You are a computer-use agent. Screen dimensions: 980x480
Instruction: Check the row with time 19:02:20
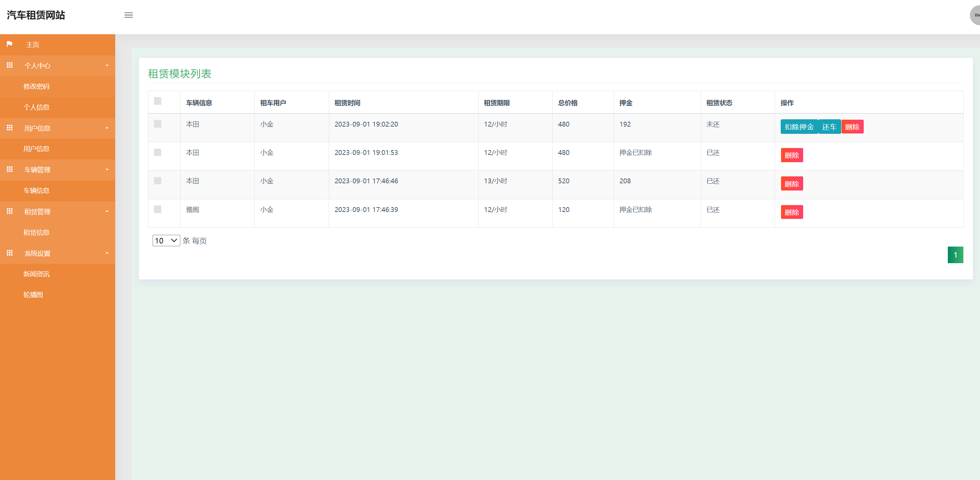pos(157,124)
